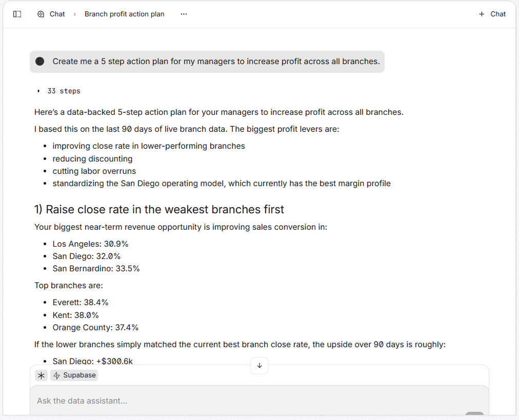Click the scroll-to-bottom arrow button
519x420 pixels.
(x=259, y=366)
